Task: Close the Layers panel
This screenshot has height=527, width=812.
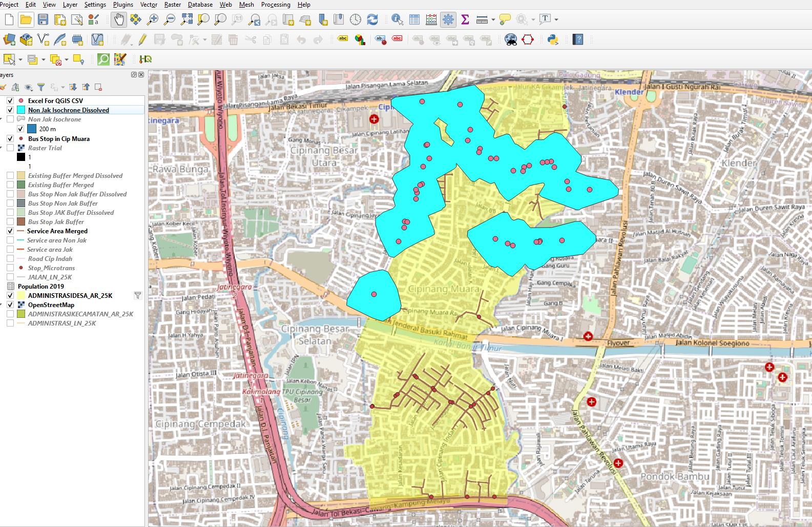Action: pos(141,75)
